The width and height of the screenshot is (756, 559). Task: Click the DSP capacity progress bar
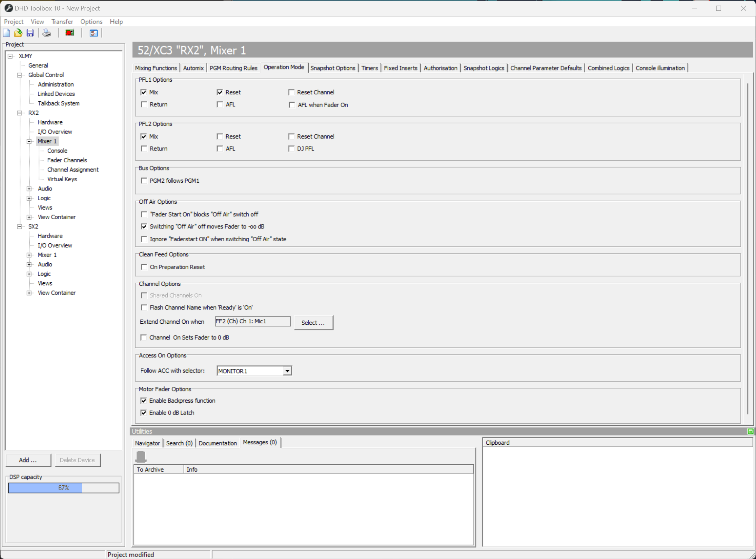click(63, 487)
